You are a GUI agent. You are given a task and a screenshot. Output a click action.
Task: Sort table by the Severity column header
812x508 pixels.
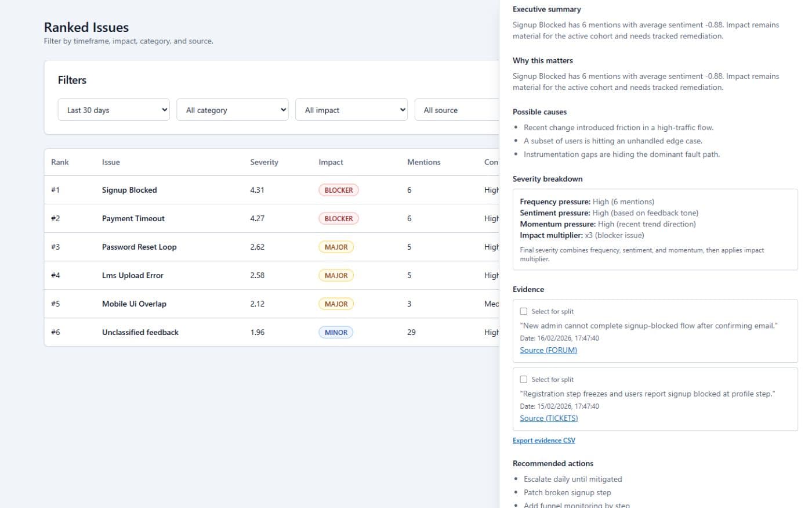[x=264, y=162]
